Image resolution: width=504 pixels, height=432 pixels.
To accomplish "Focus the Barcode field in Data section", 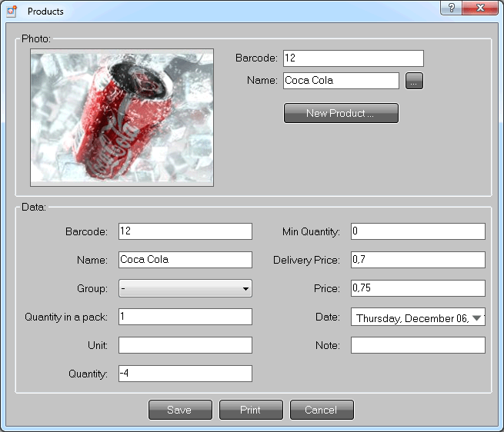I will pos(185,232).
